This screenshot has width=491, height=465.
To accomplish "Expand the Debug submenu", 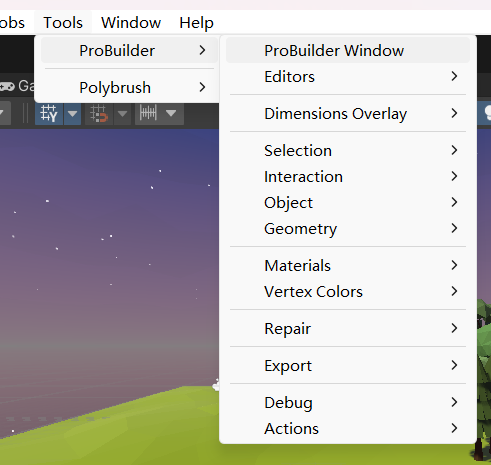I will 348,403.
